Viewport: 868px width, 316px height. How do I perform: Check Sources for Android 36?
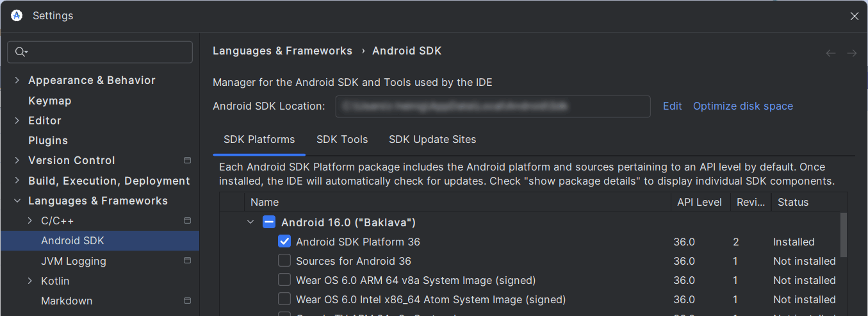(284, 261)
